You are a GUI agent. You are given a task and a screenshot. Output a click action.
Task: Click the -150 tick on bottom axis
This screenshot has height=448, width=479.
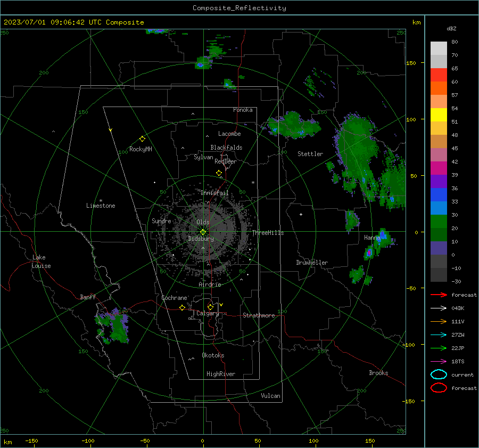click(x=31, y=441)
